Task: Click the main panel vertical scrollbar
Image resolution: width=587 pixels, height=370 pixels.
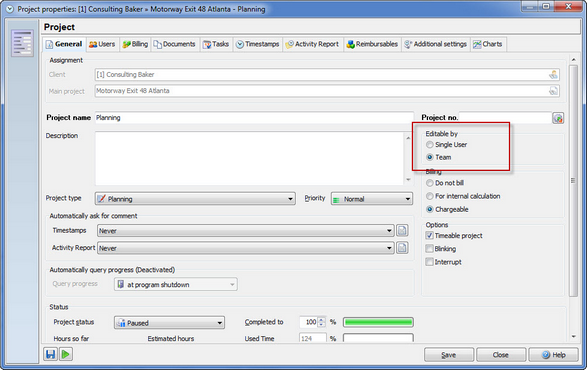Action: (573, 181)
